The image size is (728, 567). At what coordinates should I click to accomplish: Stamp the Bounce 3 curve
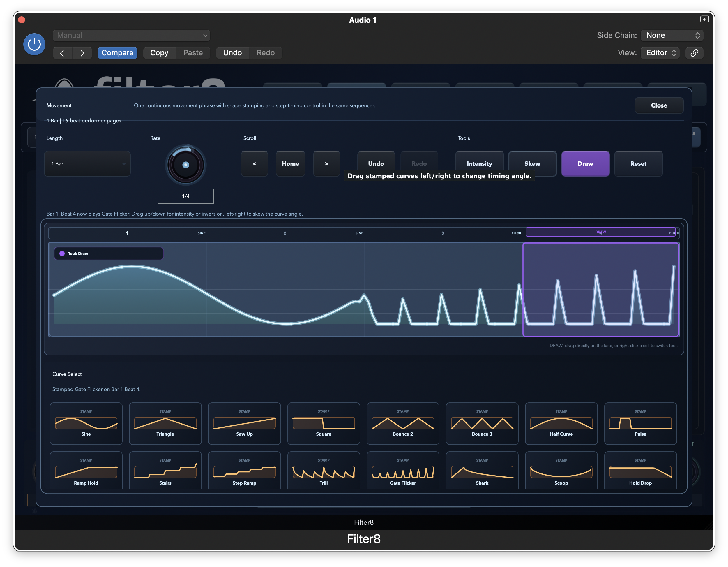point(482,424)
